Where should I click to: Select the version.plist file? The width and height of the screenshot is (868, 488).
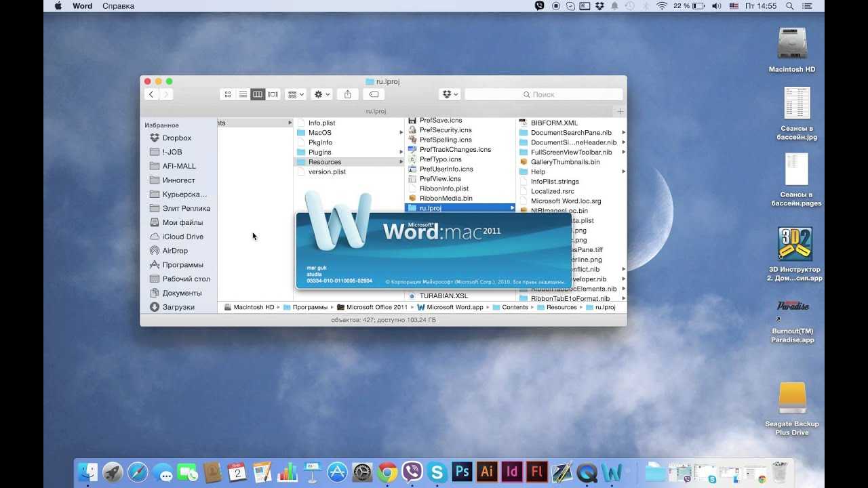coord(327,172)
